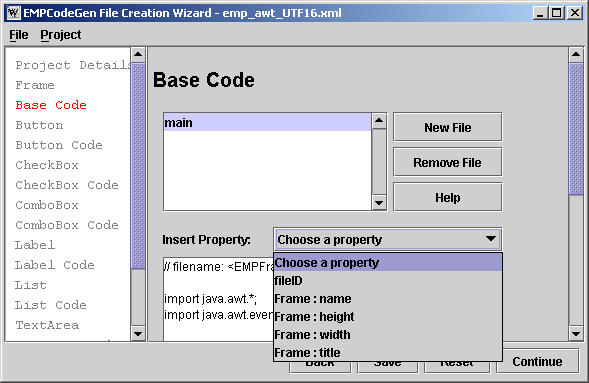The width and height of the screenshot is (589, 383).
Task: Click the sidebar scrollbar thumb
Action: (138, 166)
